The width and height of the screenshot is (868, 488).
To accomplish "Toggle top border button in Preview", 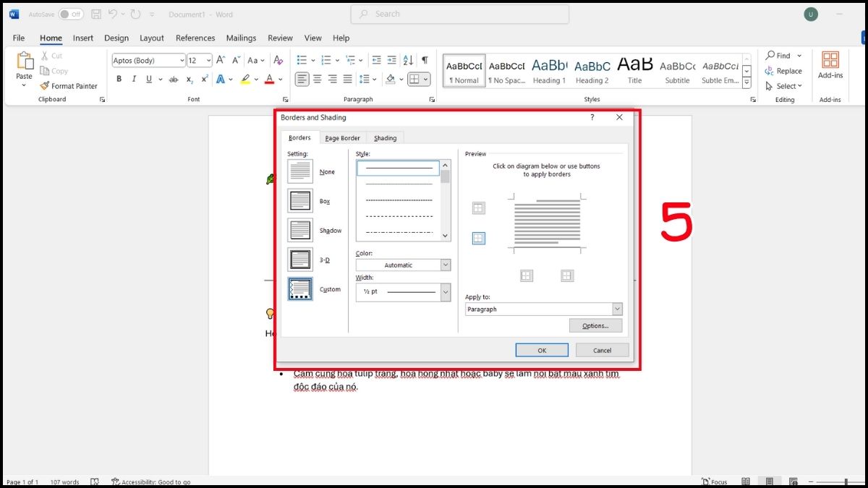I will [478, 208].
